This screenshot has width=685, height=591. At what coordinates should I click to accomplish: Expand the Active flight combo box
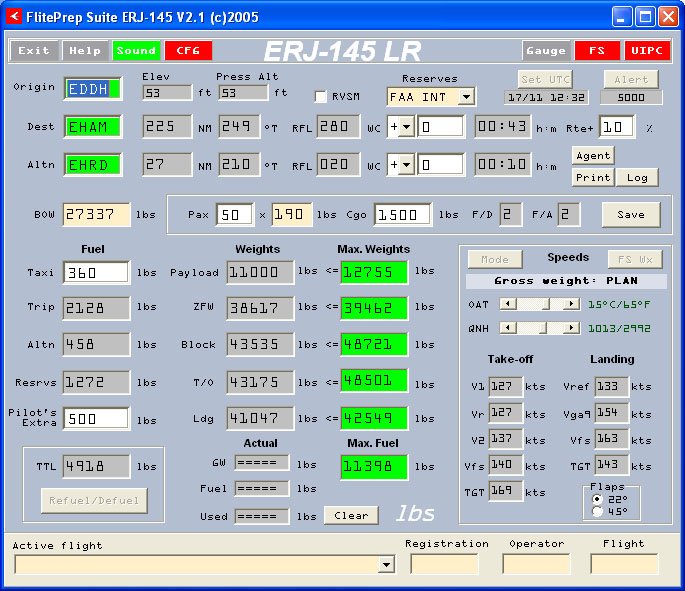coord(386,564)
